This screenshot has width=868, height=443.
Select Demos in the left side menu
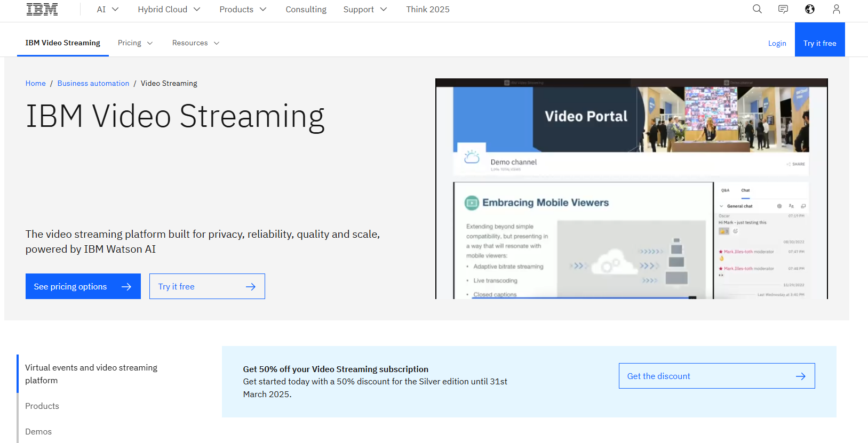[x=38, y=431]
